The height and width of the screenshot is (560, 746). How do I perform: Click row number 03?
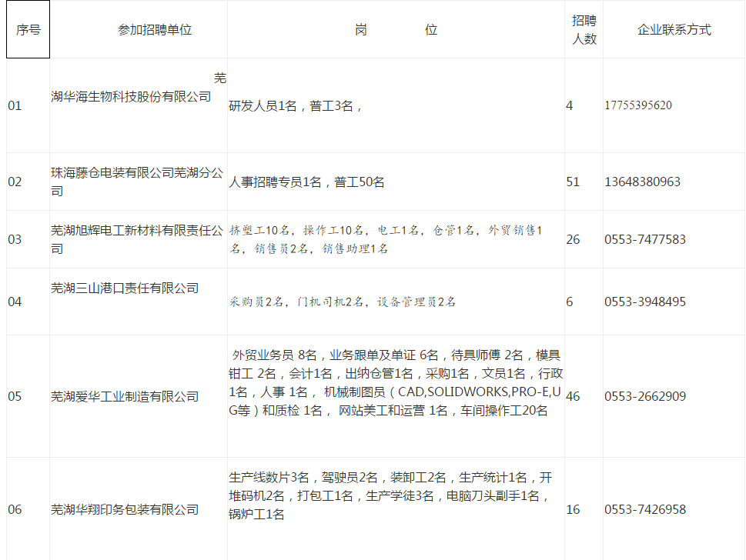coord(15,239)
